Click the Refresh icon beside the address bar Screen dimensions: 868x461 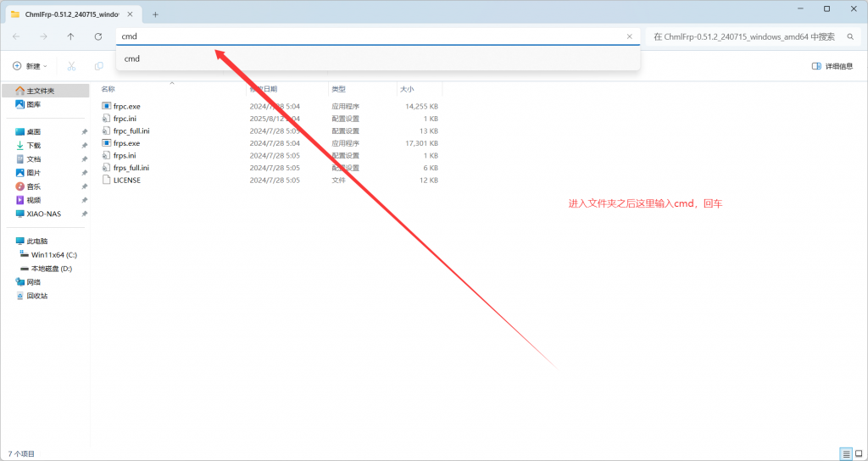click(98, 36)
